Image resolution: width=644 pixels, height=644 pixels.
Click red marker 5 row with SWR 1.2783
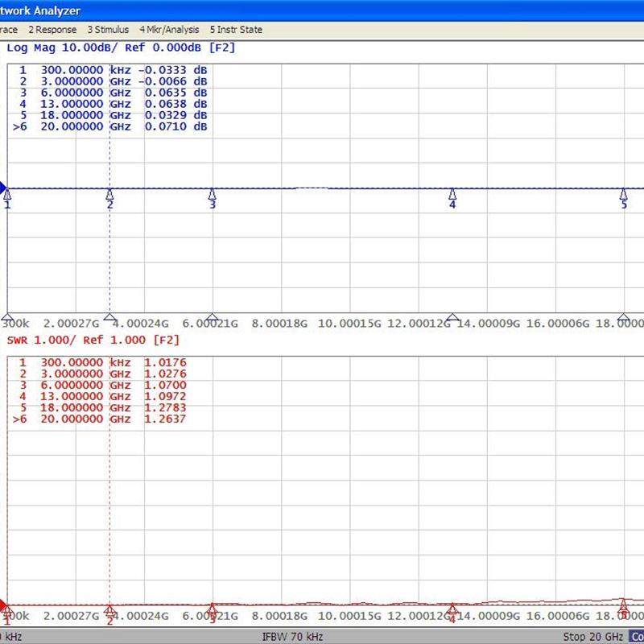tap(103, 408)
